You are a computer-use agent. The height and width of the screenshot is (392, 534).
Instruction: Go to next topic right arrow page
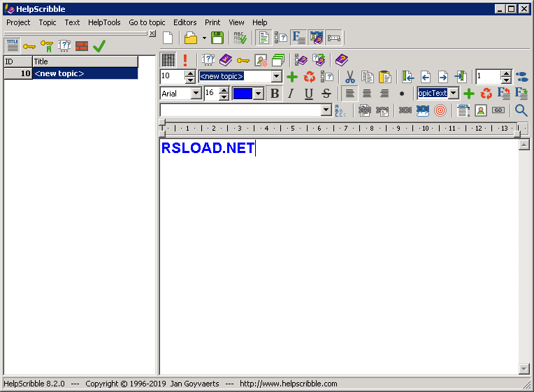coord(442,77)
